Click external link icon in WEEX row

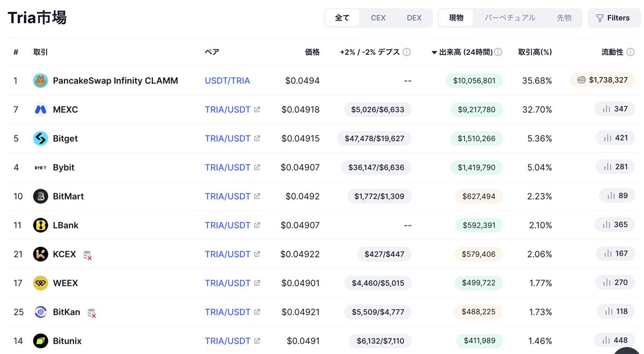pyautogui.click(x=257, y=283)
